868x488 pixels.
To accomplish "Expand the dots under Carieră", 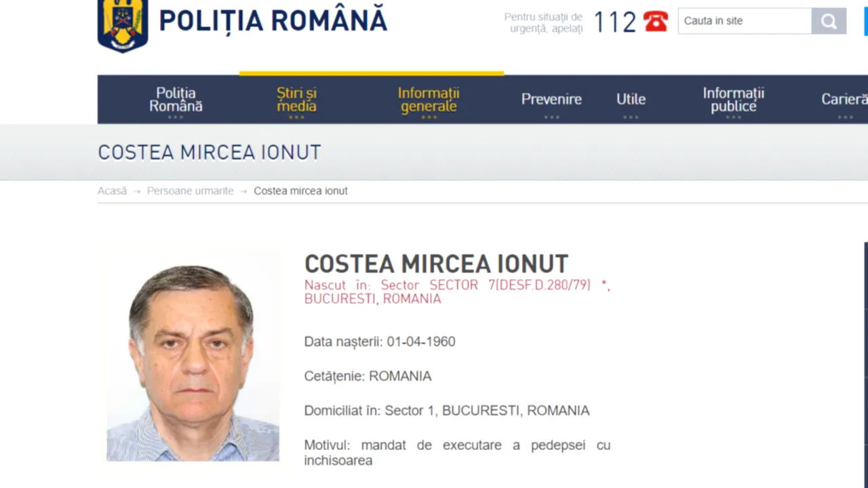I will tap(845, 117).
